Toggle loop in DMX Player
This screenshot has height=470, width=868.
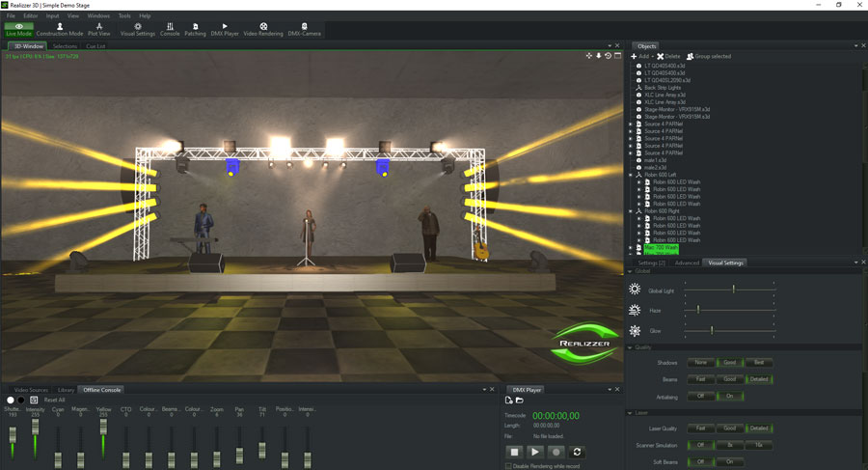[x=577, y=453]
